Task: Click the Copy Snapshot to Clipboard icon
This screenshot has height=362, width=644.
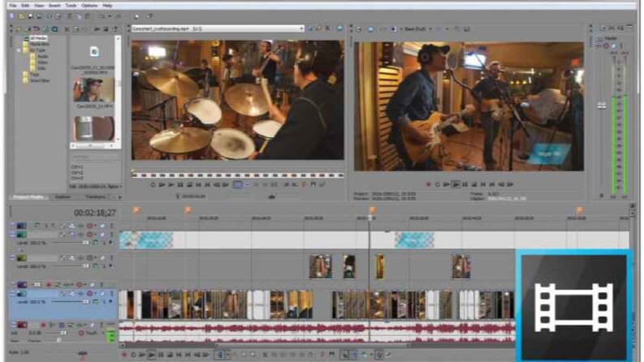Action: tap(457, 29)
